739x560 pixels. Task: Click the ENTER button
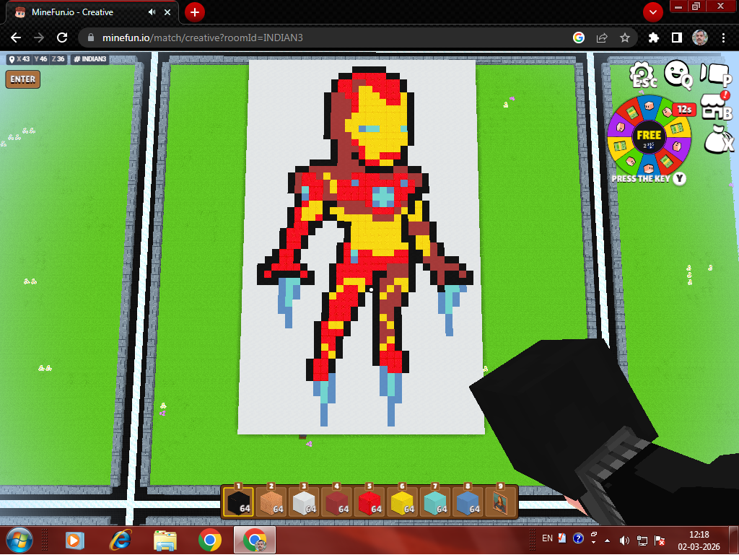click(x=22, y=79)
